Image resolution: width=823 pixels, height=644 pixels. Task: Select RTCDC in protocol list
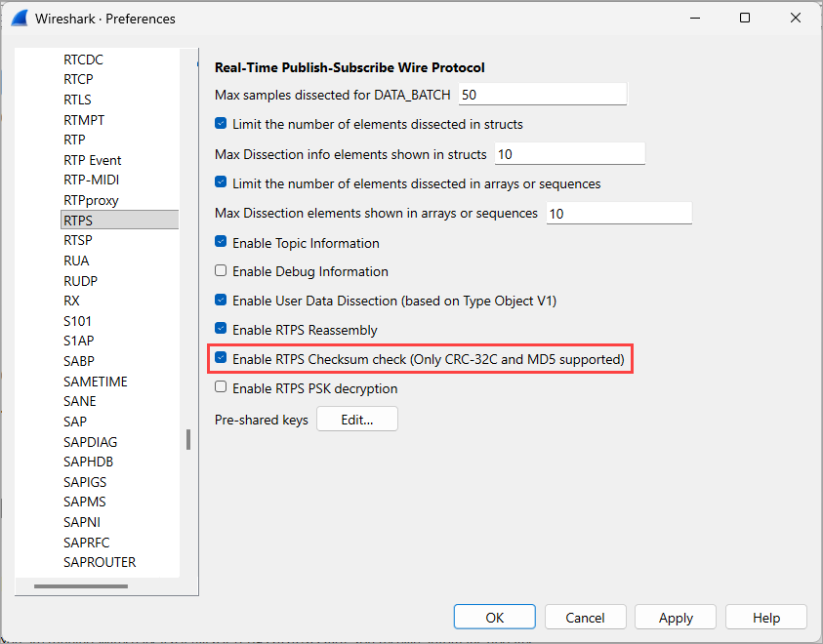pyautogui.click(x=83, y=60)
